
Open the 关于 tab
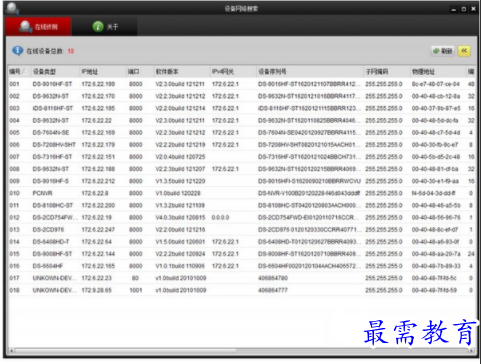(x=104, y=26)
